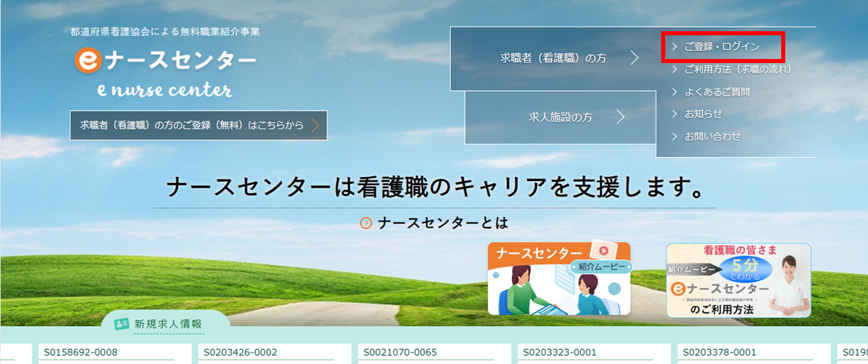The image size is (868, 364).
Task: Click the chevron icon beside よくあるご質問
Action: click(x=675, y=92)
